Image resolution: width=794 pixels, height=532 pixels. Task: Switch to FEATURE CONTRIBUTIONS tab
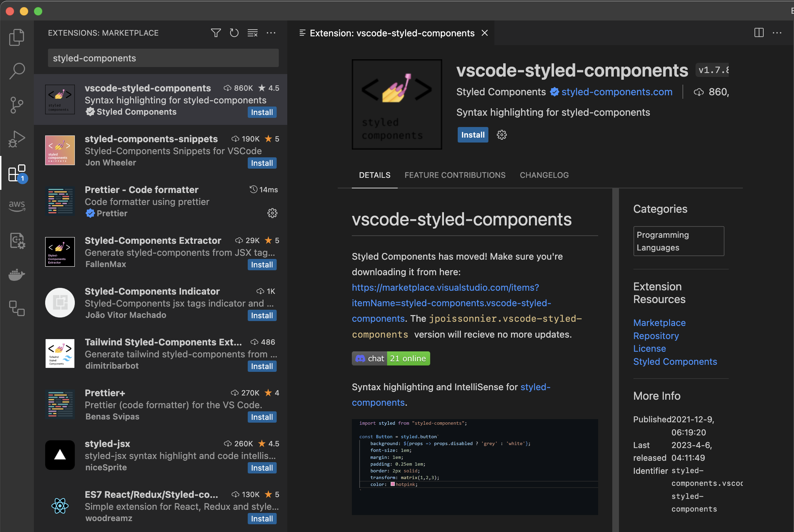[x=455, y=175]
